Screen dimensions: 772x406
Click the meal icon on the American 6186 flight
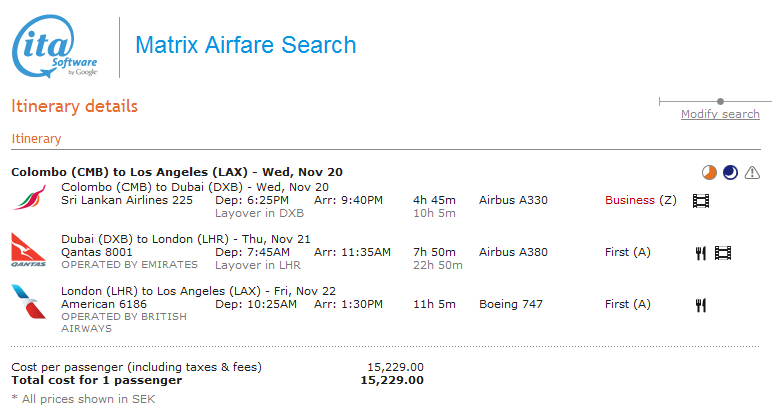701,305
